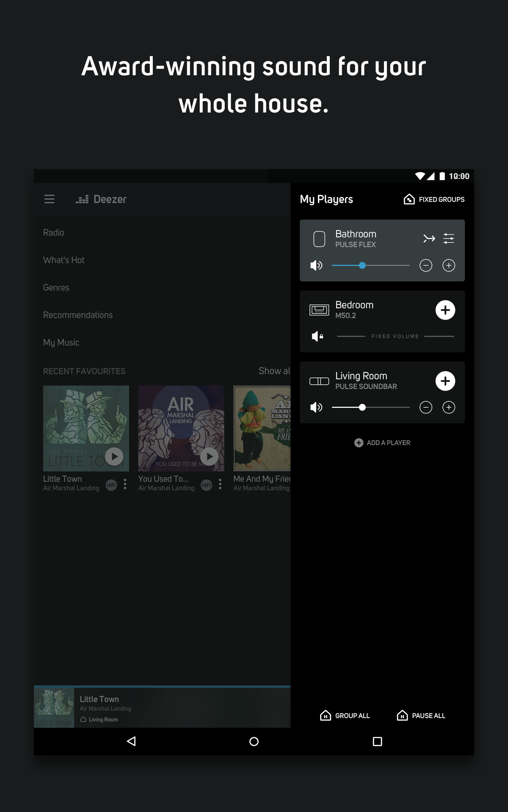
Task: Open Fixed Groups house icon
Action: (x=409, y=199)
